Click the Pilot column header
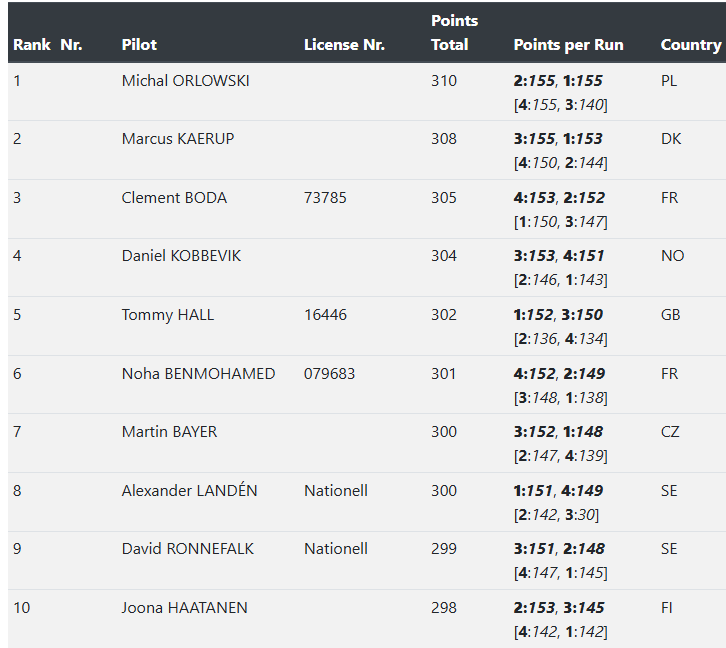 pos(139,45)
